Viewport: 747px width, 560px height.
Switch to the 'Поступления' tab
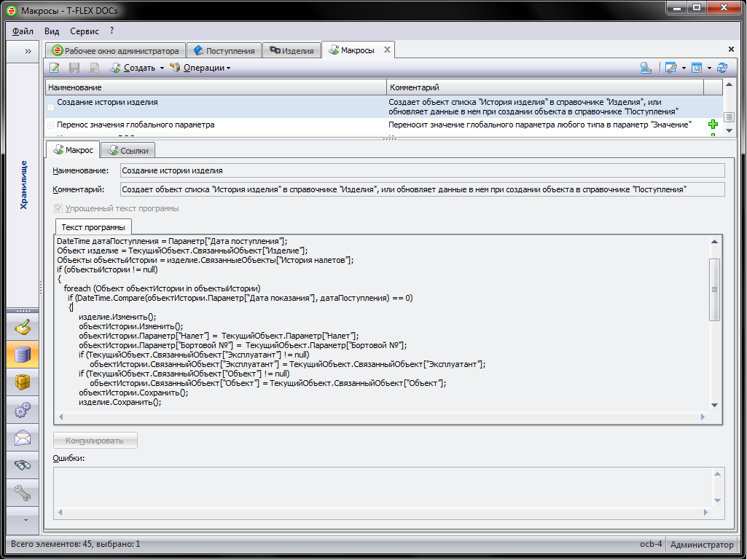(x=224, y=51)
